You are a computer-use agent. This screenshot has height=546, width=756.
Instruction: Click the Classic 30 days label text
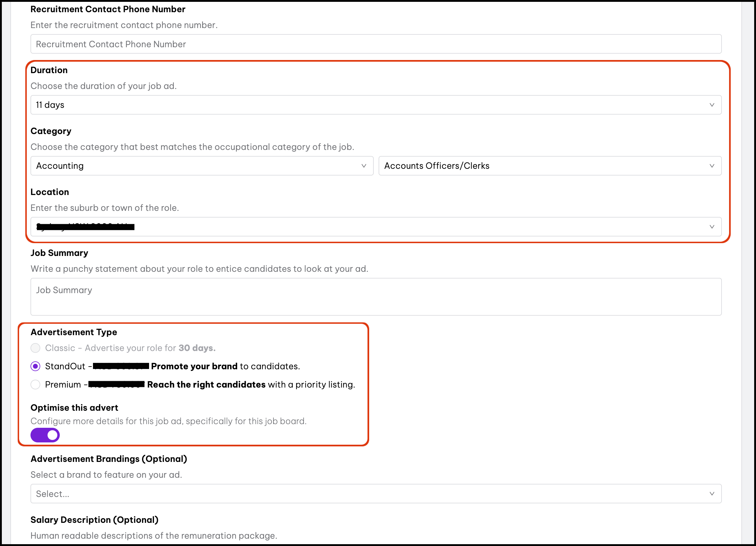(130, 348)
